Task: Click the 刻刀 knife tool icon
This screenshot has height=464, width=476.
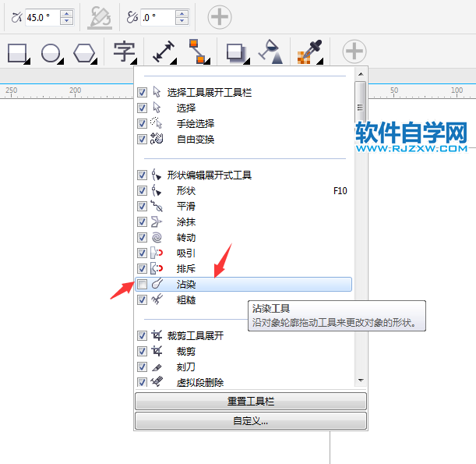Action: (157, 367)
